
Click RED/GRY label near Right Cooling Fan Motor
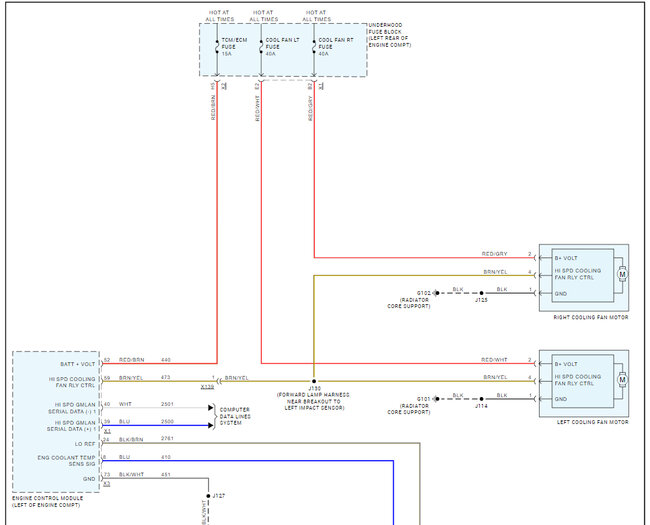(494, 254)
